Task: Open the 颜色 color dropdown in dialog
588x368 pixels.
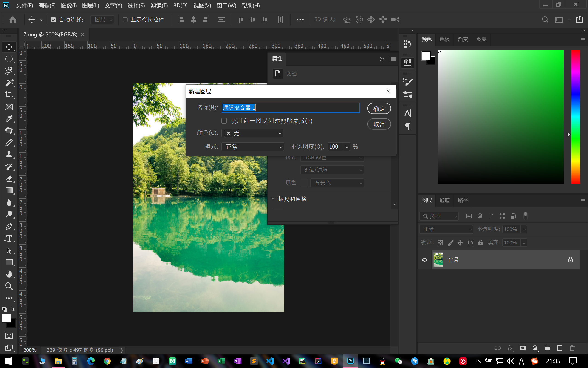Action: pyautogui.click(x=252, y=133)
